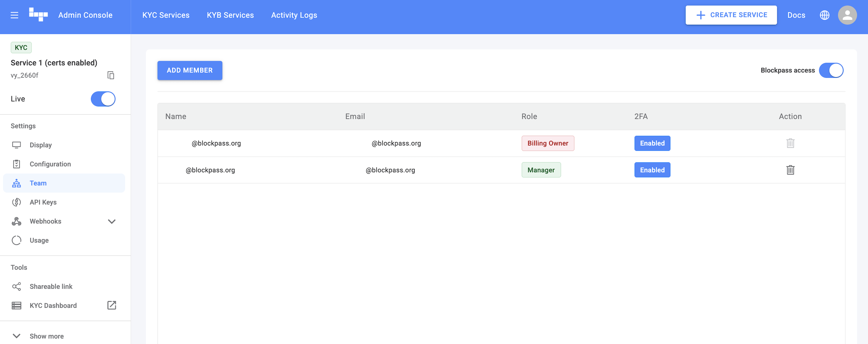Open the user profile avatar
Viewport: 868px width, 344px height.
click(847, 15)
